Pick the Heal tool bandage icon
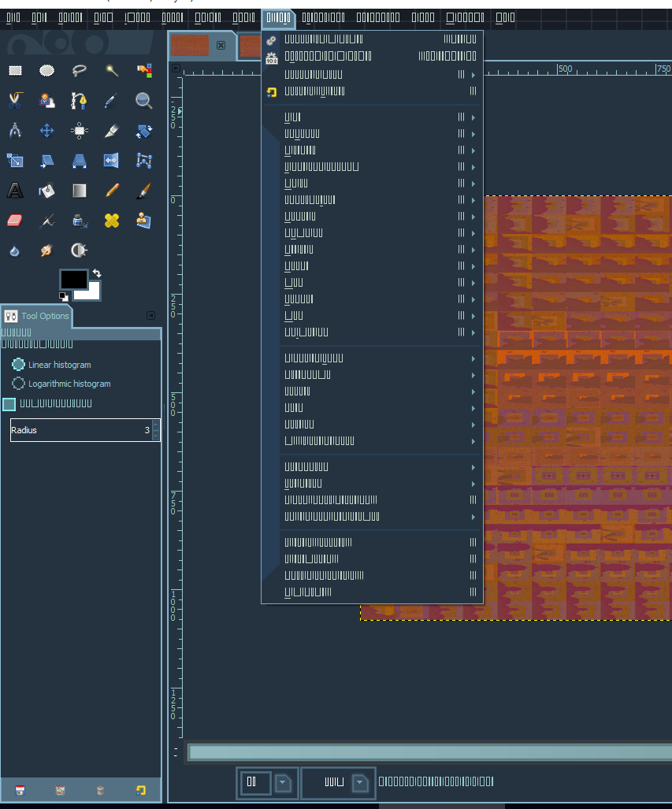This screenshot has height=809, width=672. tap(112, 220)
